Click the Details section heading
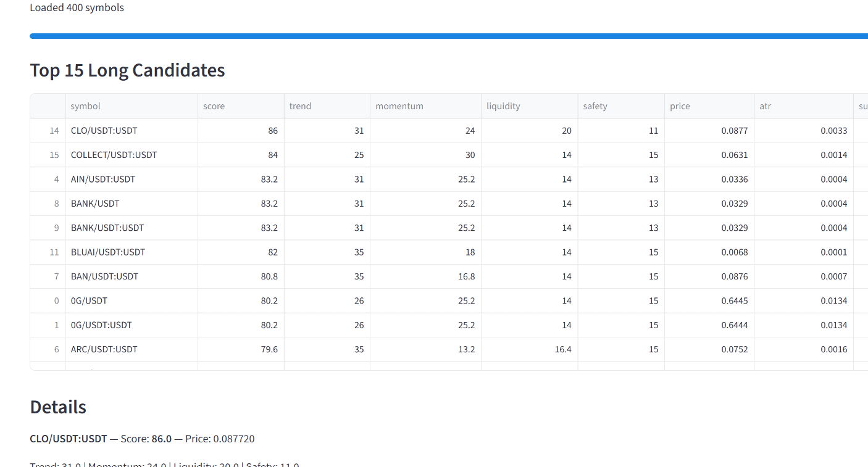 [58, 407]
